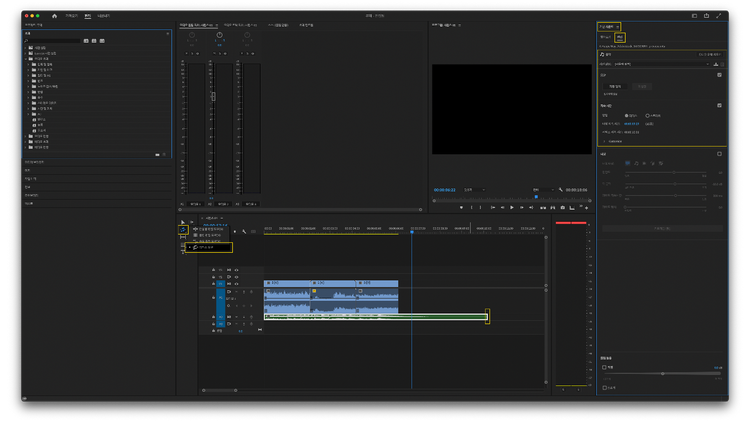Screen dimensions: 750x422
Task: Select the Selection tool in the timeline toolbar
Action: (x=182, y=222)
